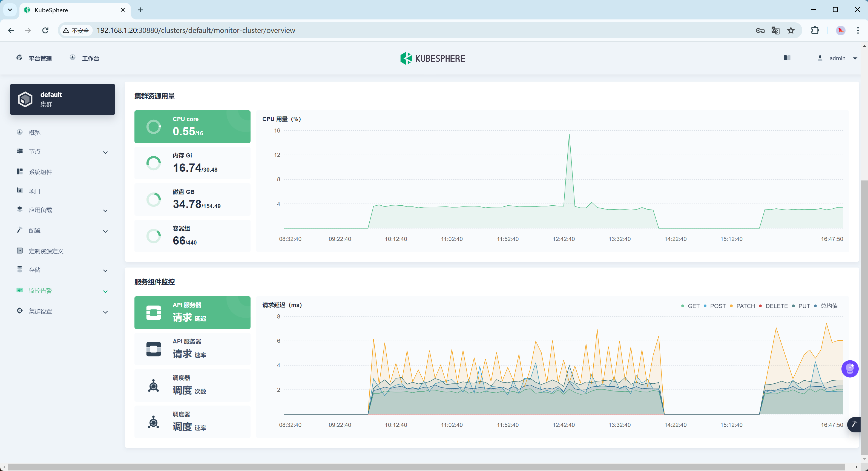868x471 pixels.
Task: Select the default cluster card
Action: tap(62, 99)
